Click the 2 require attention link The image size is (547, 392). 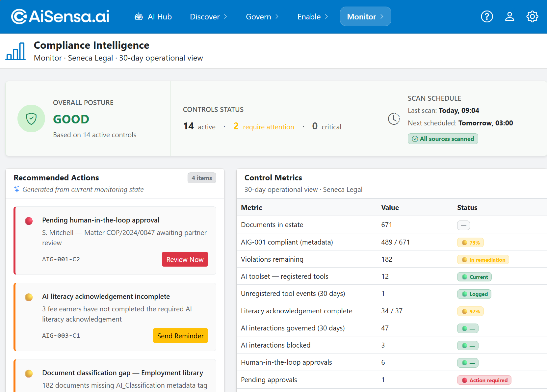[x=264, y=126]
